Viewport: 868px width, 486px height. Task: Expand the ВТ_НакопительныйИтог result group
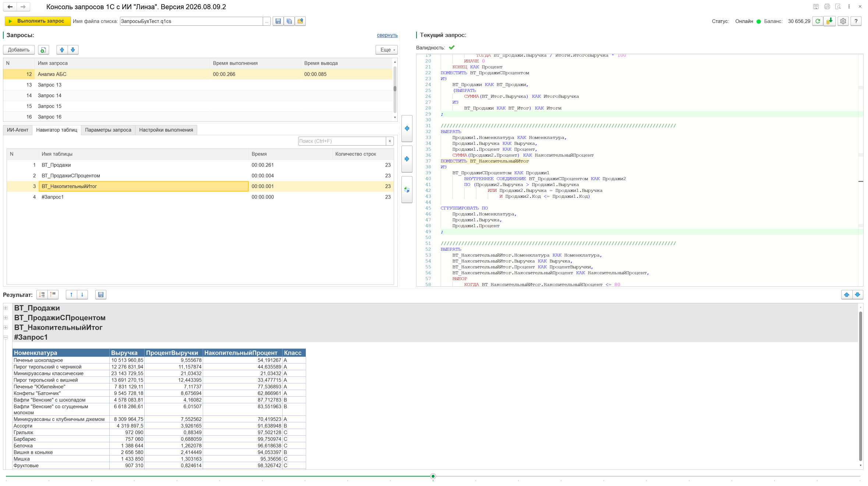click(x=6, y=328)
